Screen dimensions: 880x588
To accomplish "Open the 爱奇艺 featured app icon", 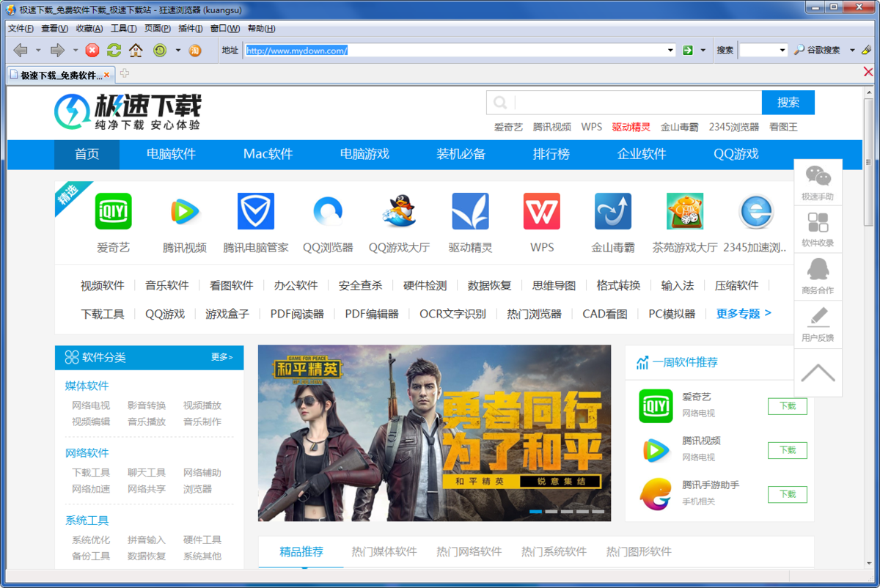I will coord(113,211).
